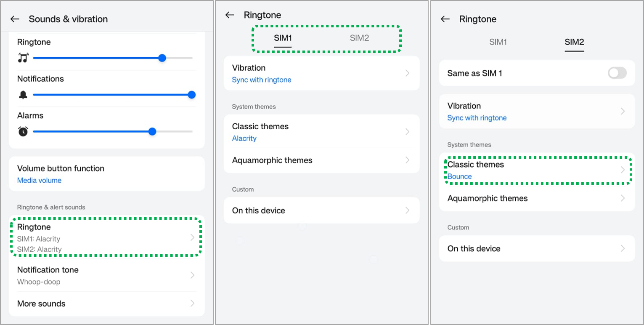The image size is (644, 325).
Task: Switch to SIM2 tab in middle screen
Action: coord(359,38)
